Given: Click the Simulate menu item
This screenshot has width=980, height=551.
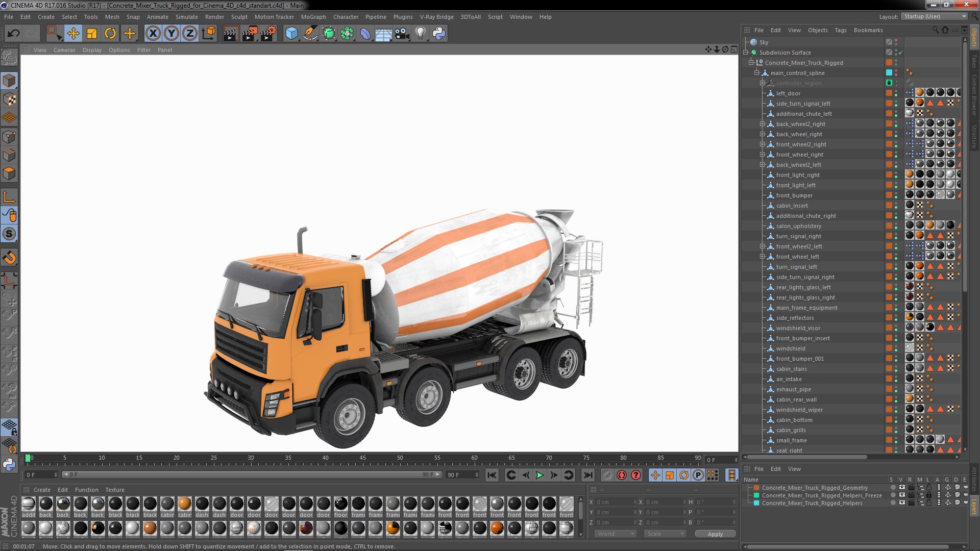Looking at the screenshot, I should point(186,17).
